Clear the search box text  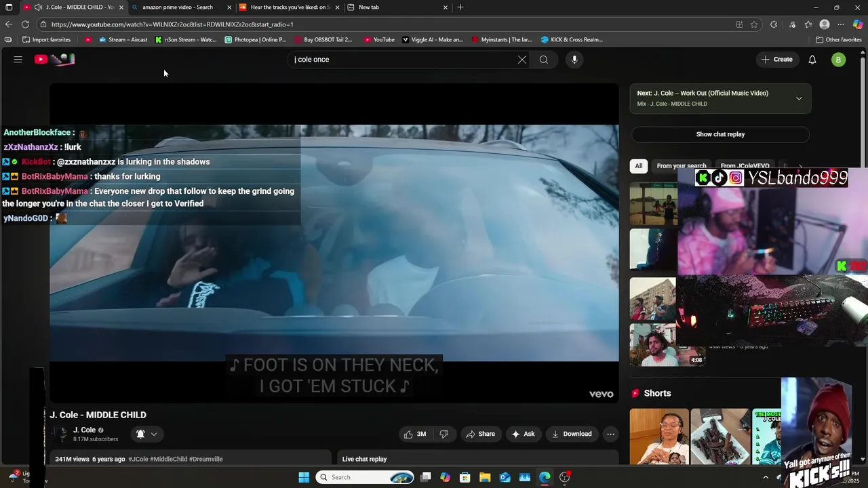tap(522, 60)
